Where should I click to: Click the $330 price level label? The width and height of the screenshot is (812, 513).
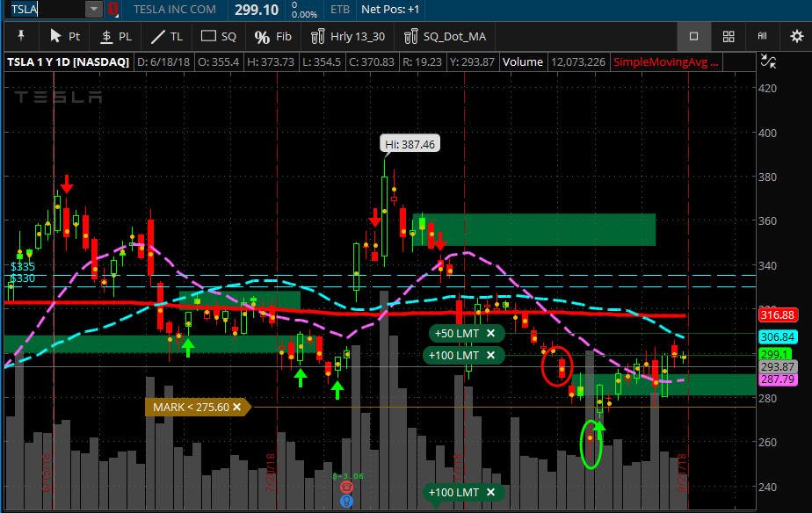click(x=23, y=278)
